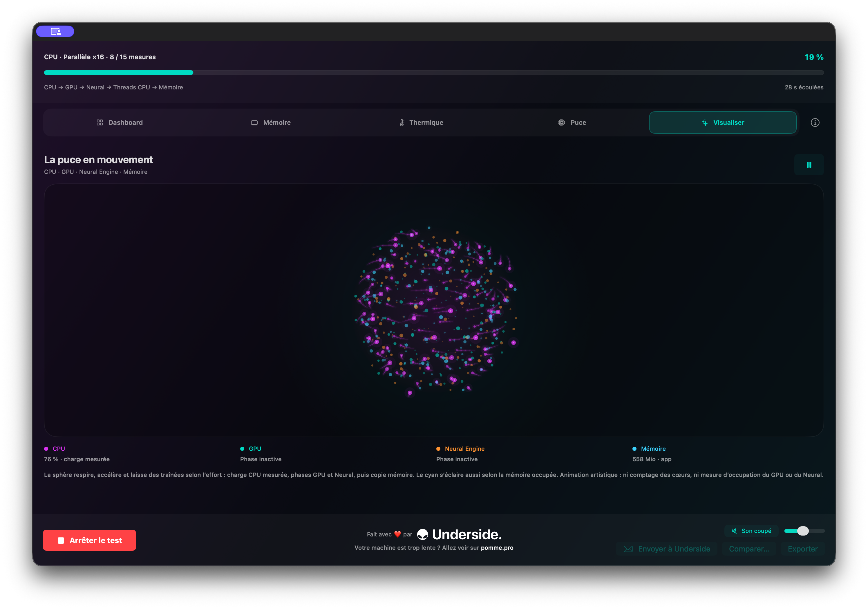Switch to the Dashboard tab
Screen dimensions: 868x609
pos(120,122)
